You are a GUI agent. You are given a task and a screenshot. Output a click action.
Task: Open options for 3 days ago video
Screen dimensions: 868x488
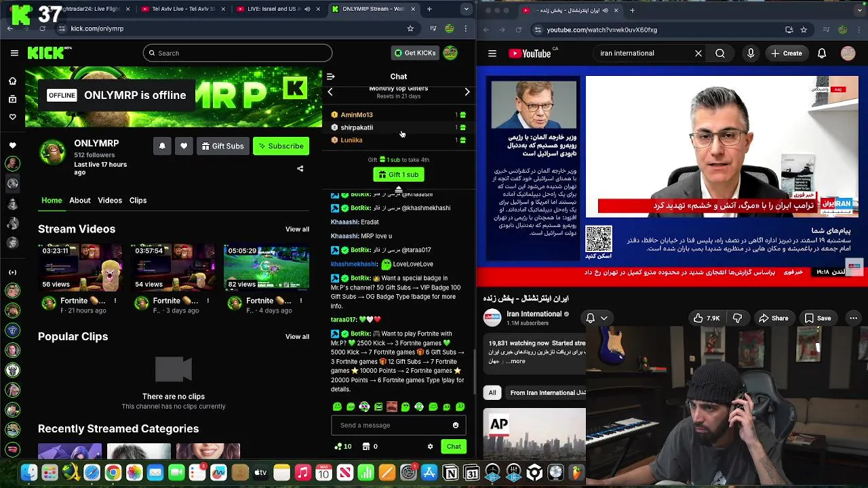[x=208, y=300]
